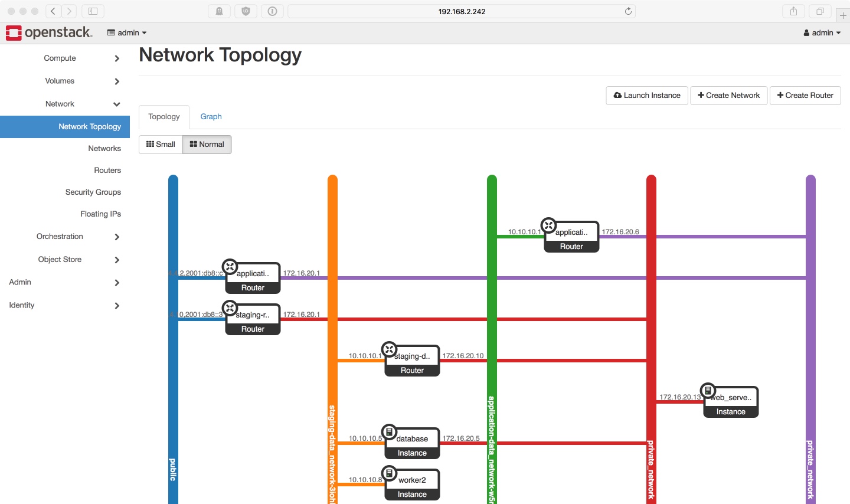Switch topology view to Small
This screenshot has height=504, width=850.
tap(161, 145)
